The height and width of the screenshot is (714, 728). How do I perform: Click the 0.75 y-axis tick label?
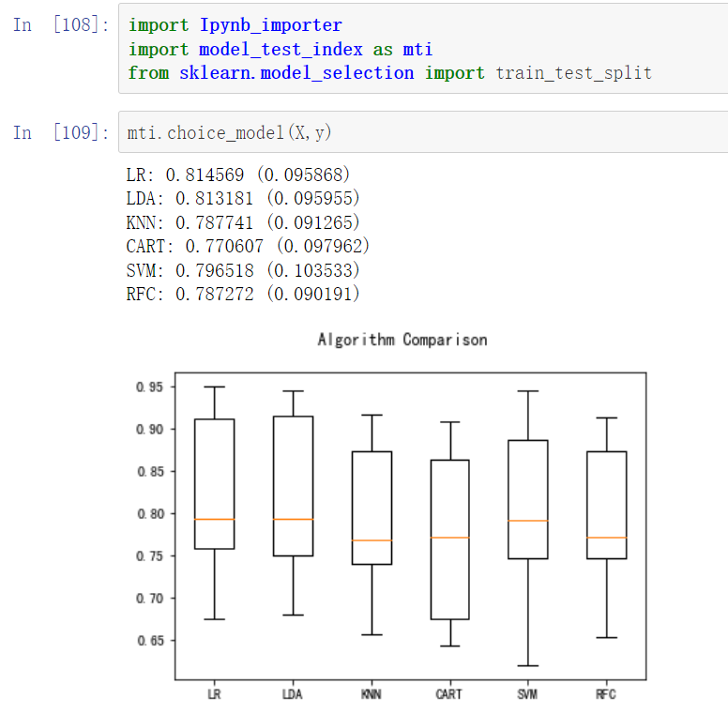pos(150,556)
